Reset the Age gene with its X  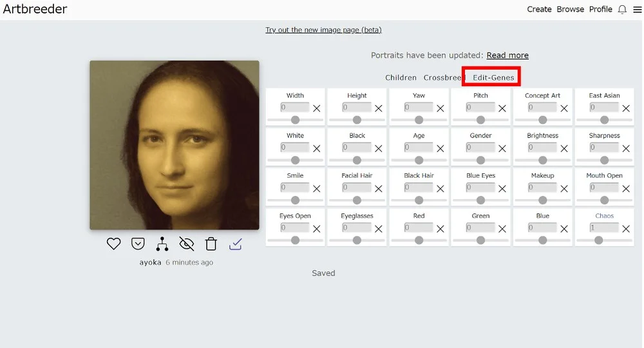tap(440, 148)
